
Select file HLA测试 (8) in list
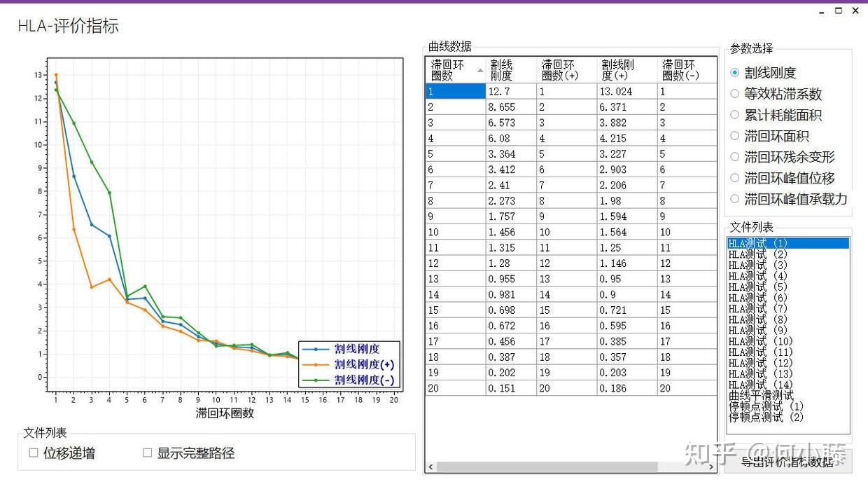pos(788,319)
